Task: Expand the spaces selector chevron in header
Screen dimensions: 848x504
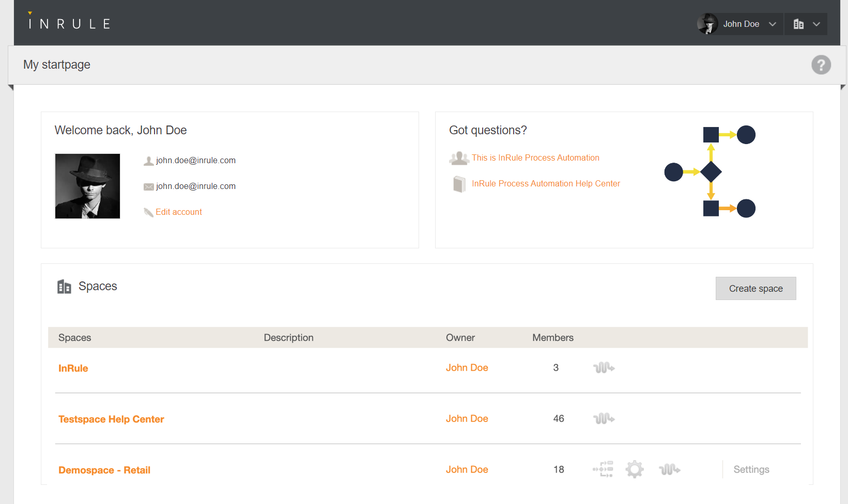Action: tap(816, 24)
